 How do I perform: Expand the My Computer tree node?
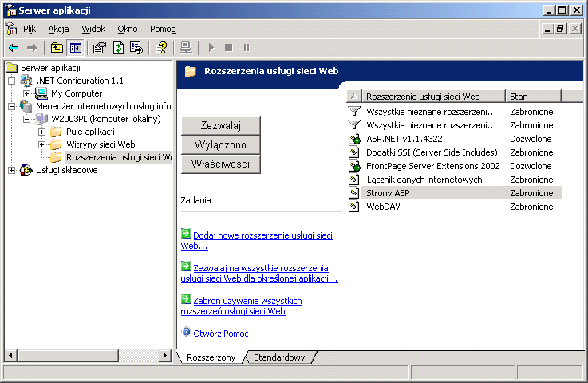coord(26,93)
